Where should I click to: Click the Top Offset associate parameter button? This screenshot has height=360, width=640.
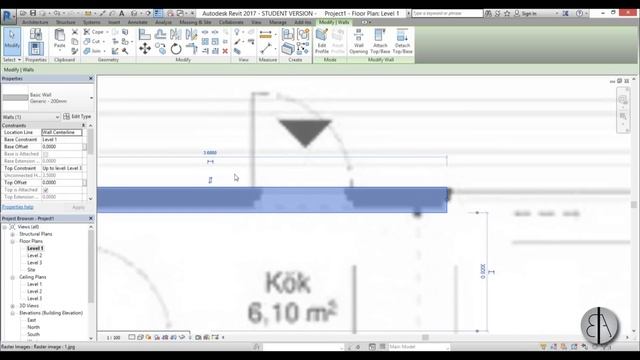(x=84, y=182)
